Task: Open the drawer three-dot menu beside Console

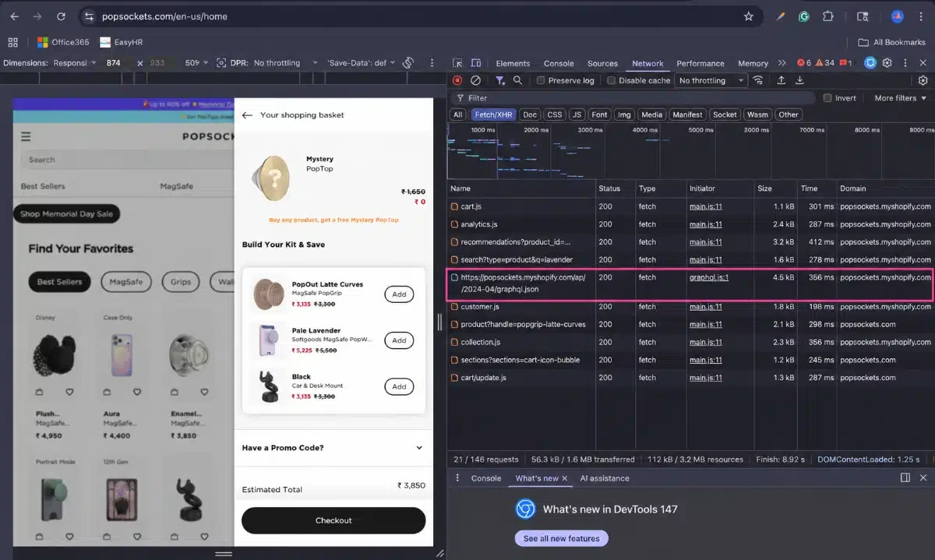Action: (457, 477)
